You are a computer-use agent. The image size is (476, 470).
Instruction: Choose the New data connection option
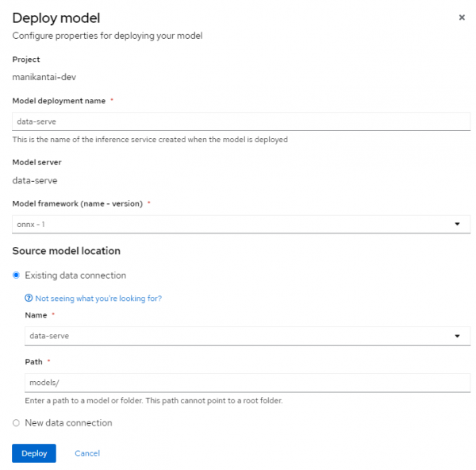pyautogui.click(x=17, y=423)
